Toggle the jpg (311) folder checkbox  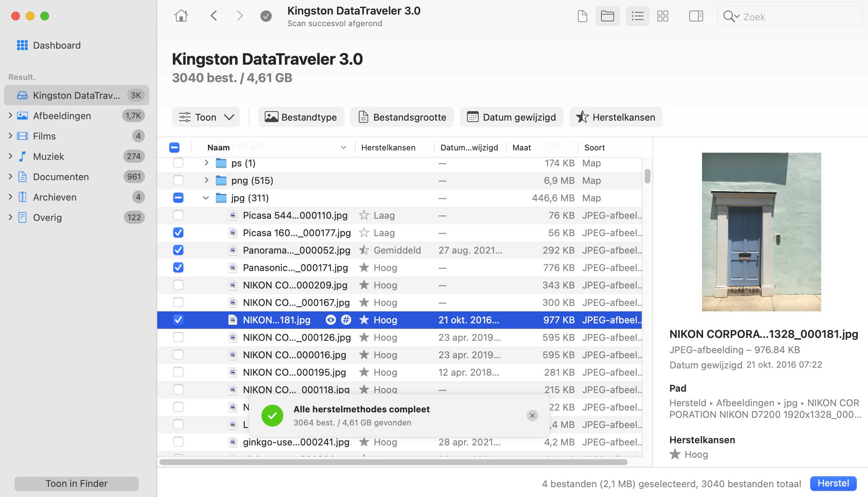178,198
